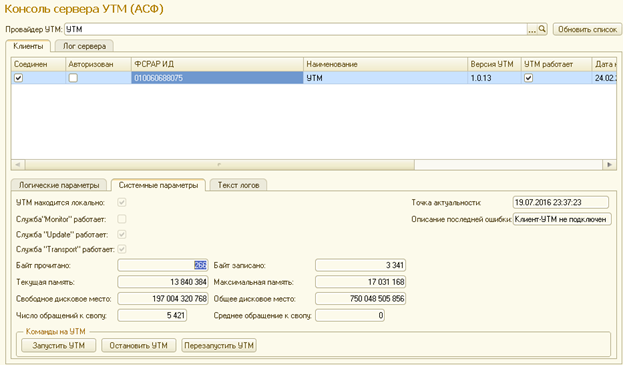Click the Байт прочитано field

click(x=163, y=265)
